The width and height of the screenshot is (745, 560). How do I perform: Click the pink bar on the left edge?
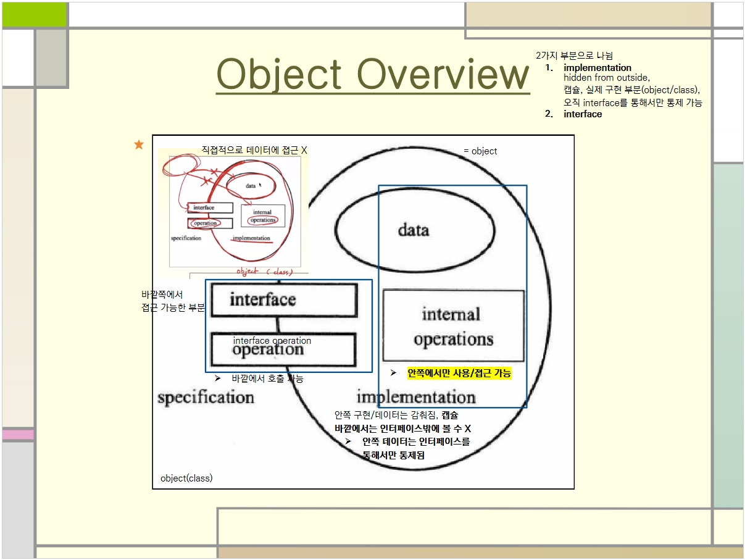18,435
